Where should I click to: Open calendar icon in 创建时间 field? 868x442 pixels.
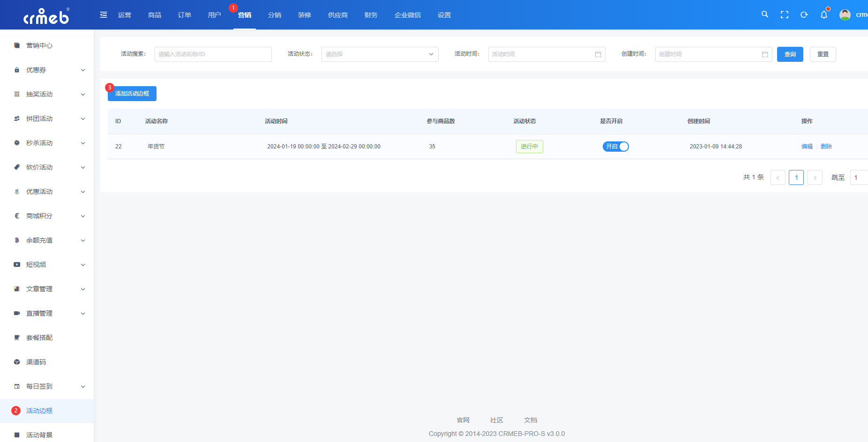point(765,54)
